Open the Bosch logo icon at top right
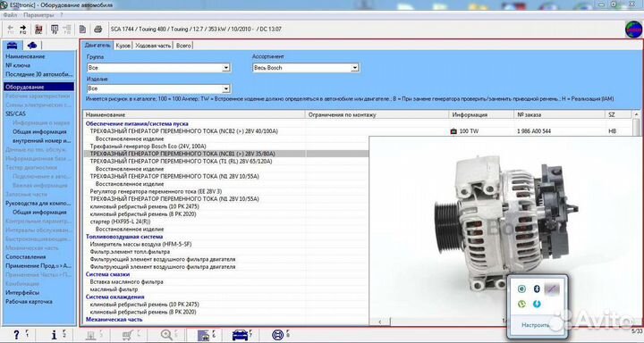The height and width of the screenshot is (343, 644). click(633, 29)
